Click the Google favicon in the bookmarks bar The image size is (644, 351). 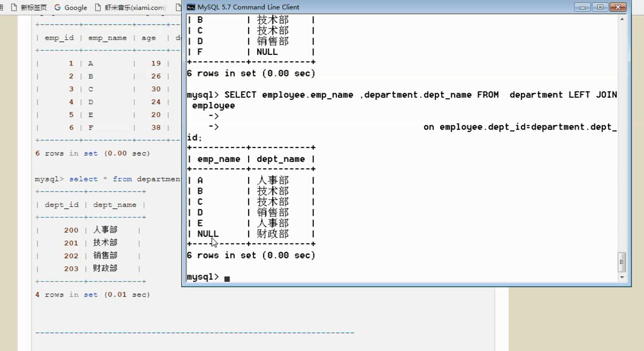[58, 7]
